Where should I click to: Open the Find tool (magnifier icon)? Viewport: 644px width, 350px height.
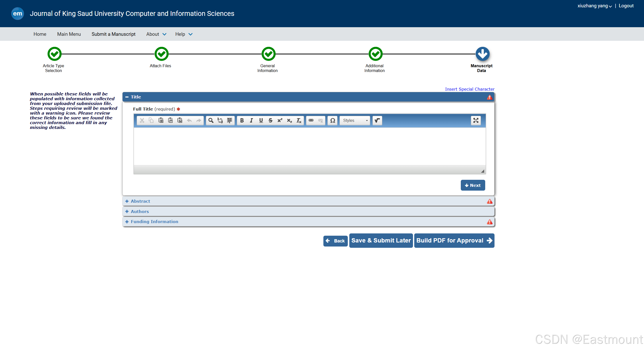pyautogui.click(x=211, y=120)
